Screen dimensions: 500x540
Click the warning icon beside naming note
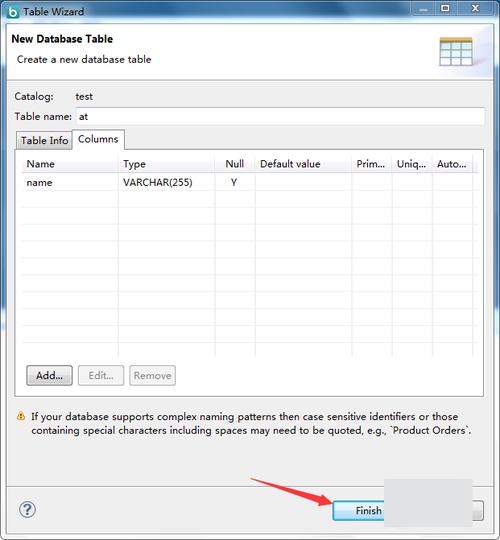coord(21,416)
